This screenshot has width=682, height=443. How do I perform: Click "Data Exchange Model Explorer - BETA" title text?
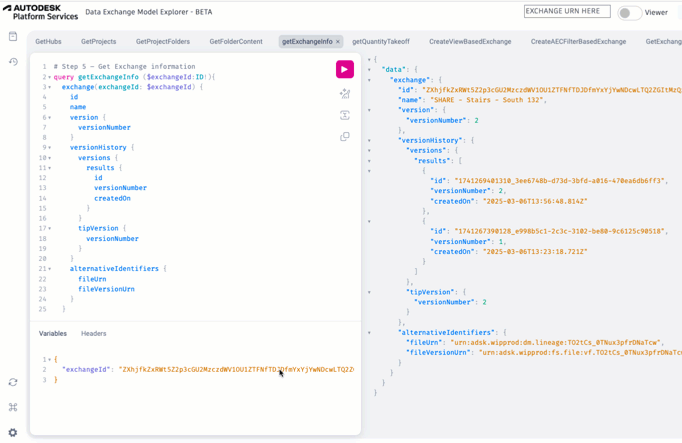point(149,12)
